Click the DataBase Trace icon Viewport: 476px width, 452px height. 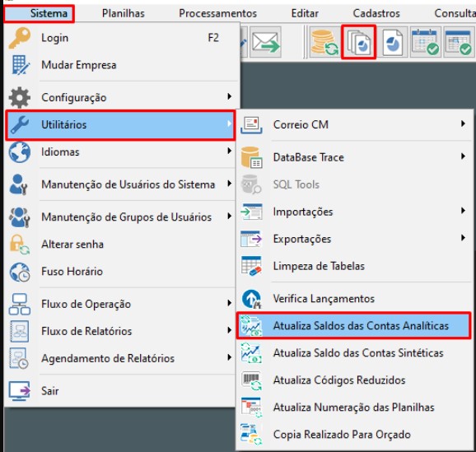tap(251, 157)
